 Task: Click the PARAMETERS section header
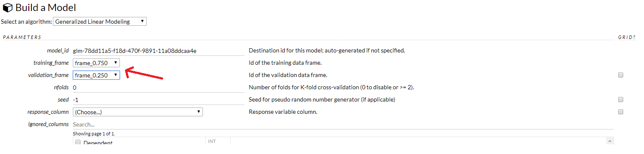pos(22,37)
